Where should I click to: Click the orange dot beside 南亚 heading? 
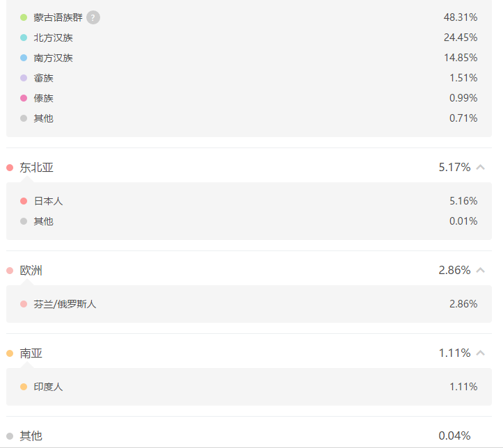click(x=10, y=353)
